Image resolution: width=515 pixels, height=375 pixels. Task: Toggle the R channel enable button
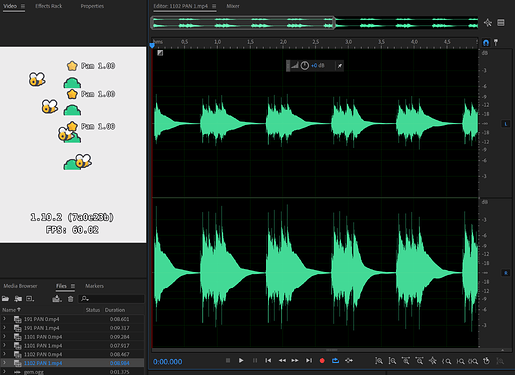coord(506,273)
